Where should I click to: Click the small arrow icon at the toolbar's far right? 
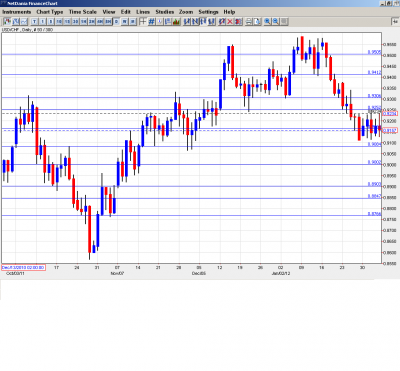pos(395,21)
